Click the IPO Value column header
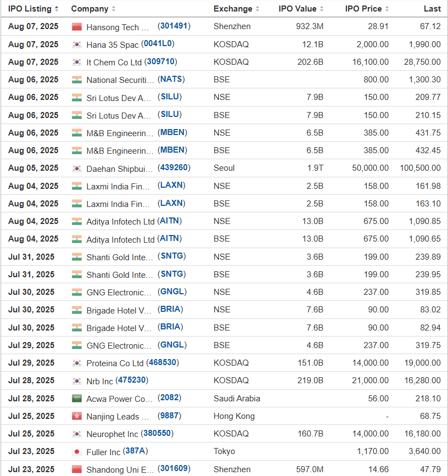 (x=298, y=9)
